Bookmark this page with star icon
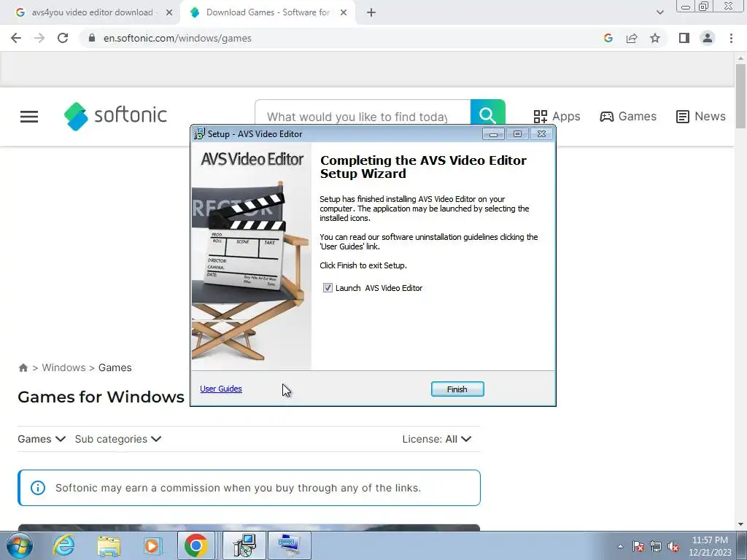Viewport: 747px width, 560px height. pos(655,38)
